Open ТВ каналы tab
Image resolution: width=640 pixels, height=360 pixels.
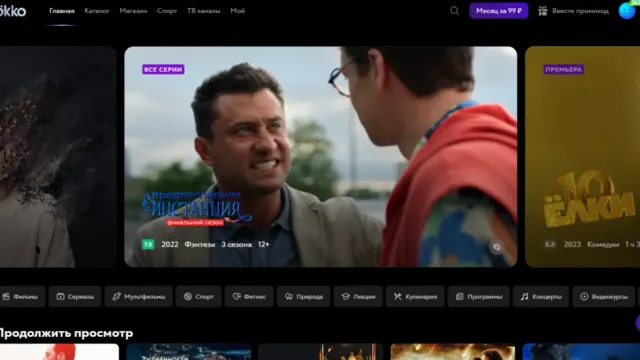point(204,11)
